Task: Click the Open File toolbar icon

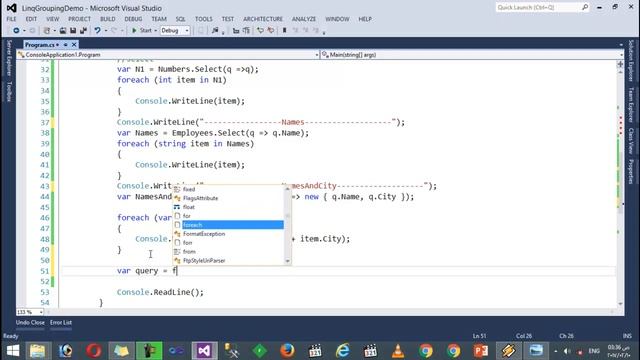Action: (63, 31)
